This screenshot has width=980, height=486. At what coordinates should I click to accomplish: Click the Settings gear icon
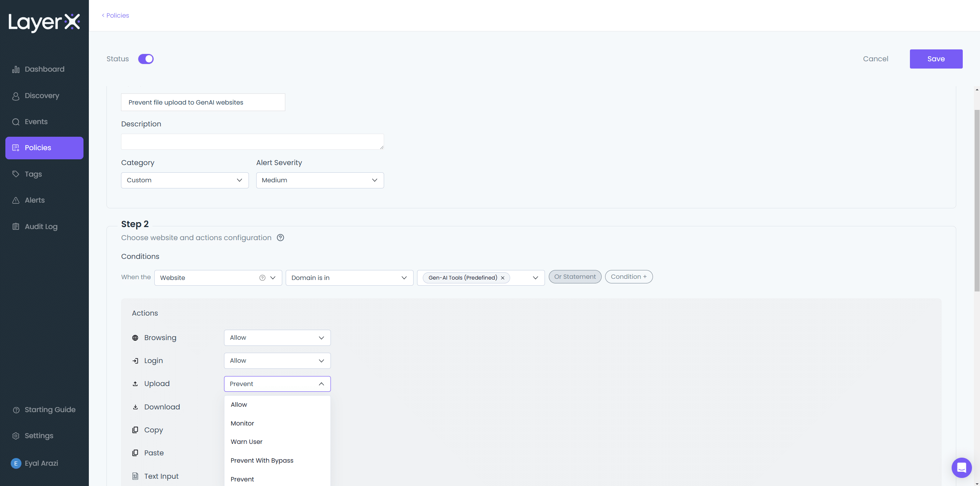tap(16, 436)
